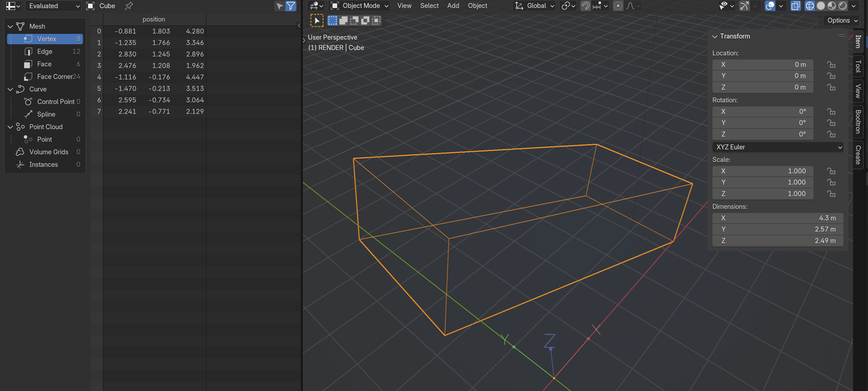Image resolution: width=868 pixels, height=391 pixels.
Task: Click the pin icon next to Cube
Action: 129,5
